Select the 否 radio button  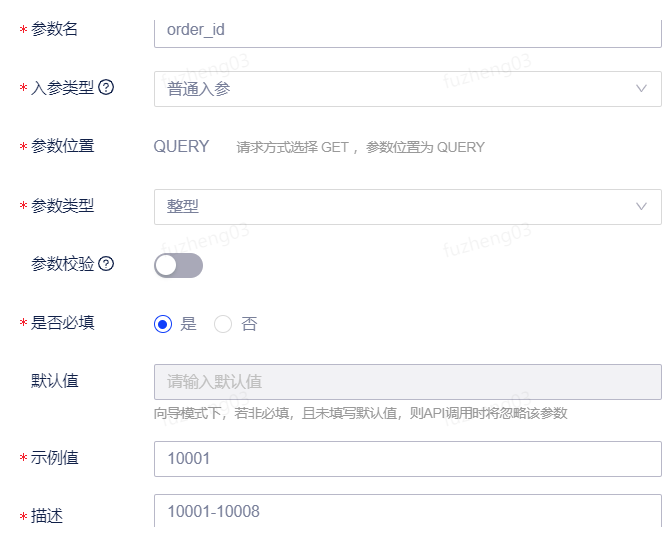click(223, 324)
